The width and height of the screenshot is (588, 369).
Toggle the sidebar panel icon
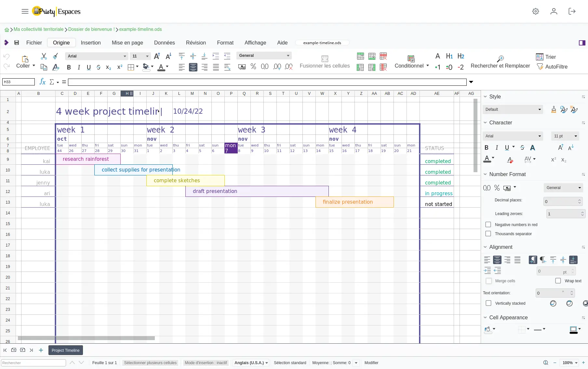coord(582,43)
